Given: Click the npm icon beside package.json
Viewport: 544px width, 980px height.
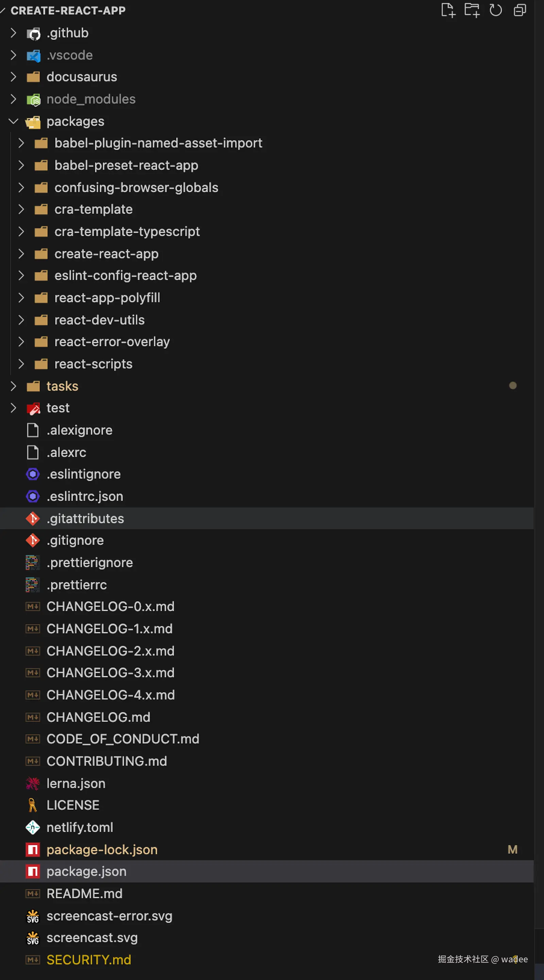Looking at the screenshot, I should (x=33, y=871).
